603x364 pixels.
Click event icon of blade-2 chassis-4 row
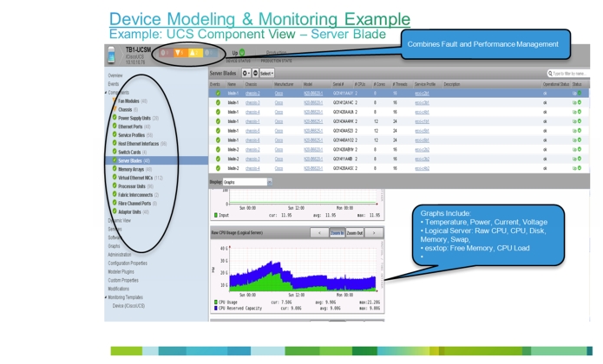218,168
